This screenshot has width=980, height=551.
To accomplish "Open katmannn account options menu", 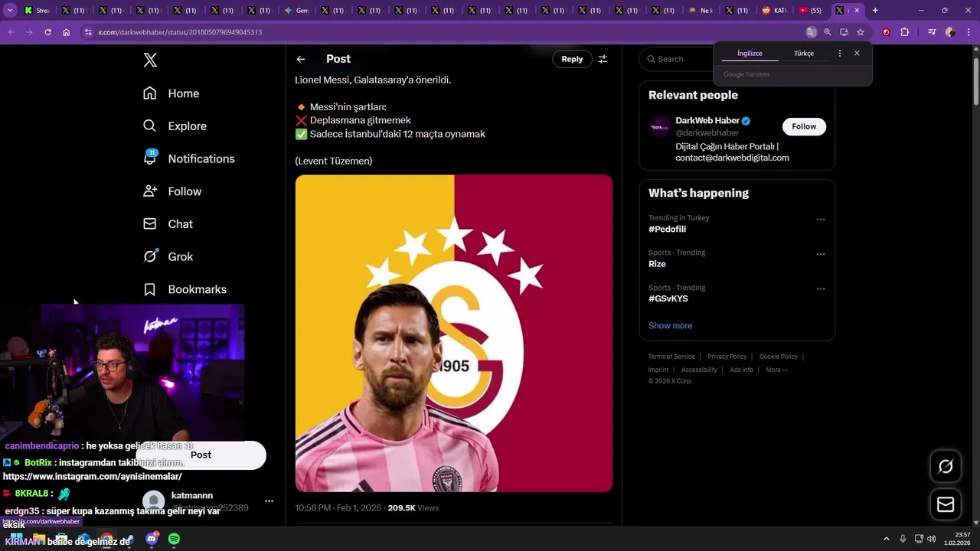I will (269, 501).
